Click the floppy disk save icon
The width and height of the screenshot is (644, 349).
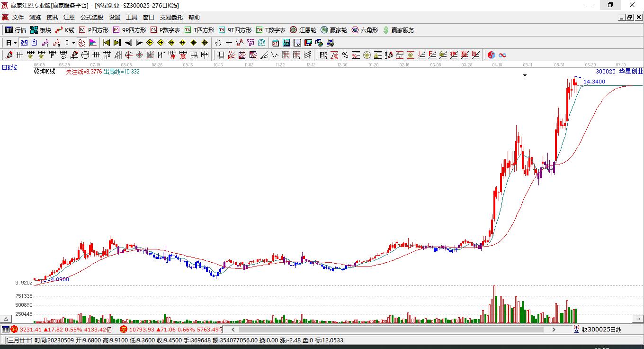coord(308,43)
